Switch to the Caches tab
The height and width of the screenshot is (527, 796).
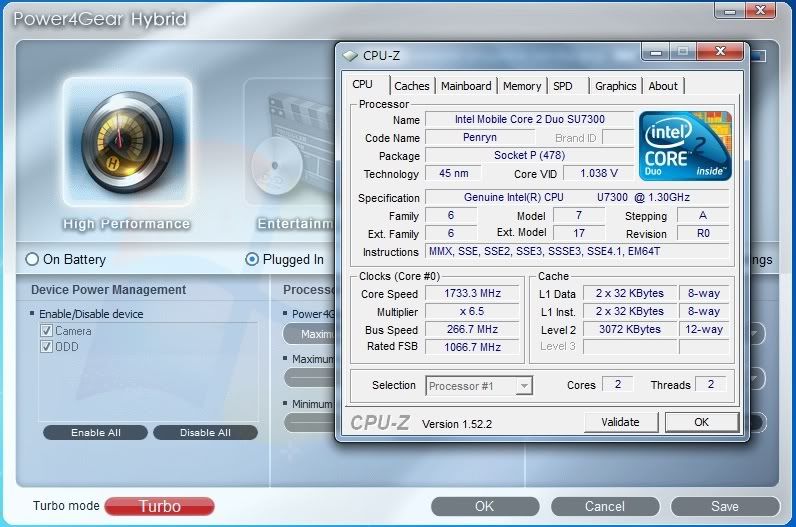pos(411,86)
